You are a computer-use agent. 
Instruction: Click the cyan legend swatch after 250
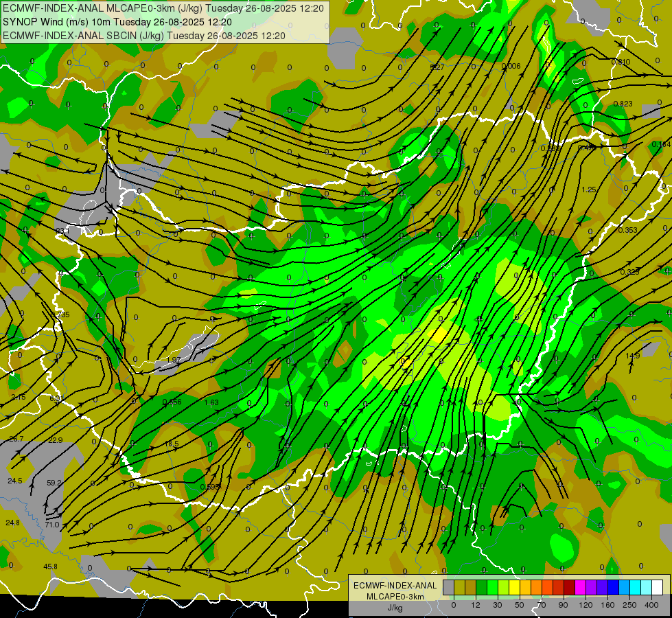[x=636, y=587]
